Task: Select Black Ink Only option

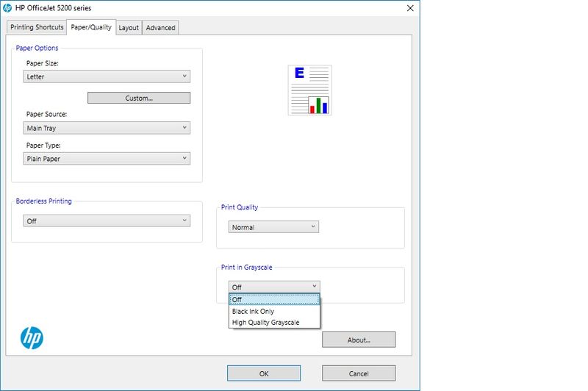Action: point(254,312)
